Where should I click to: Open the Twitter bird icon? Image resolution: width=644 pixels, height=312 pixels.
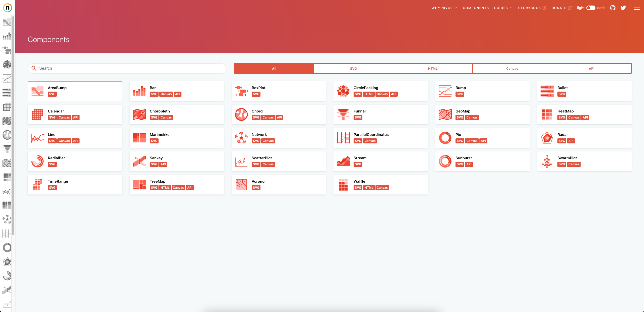tap(623, 8)
